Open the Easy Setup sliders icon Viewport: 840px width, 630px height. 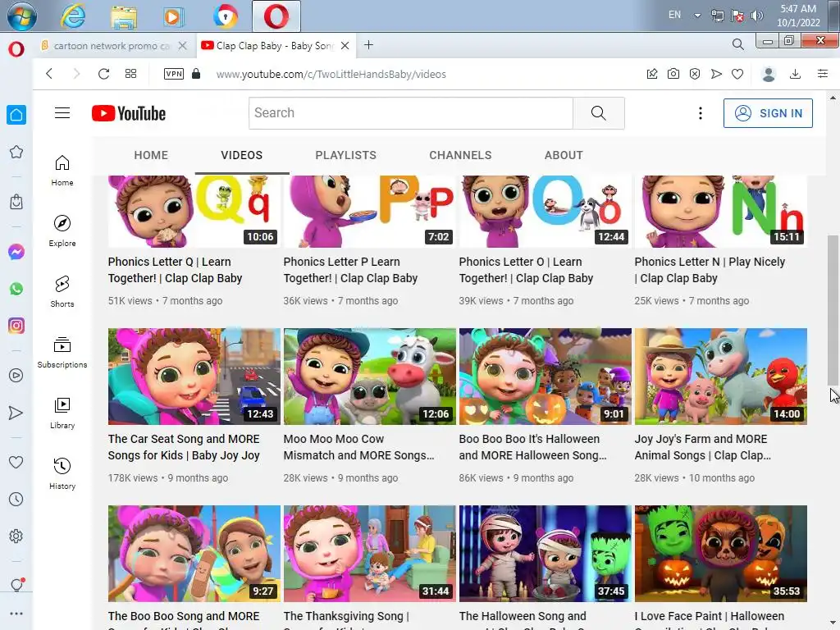823,74
